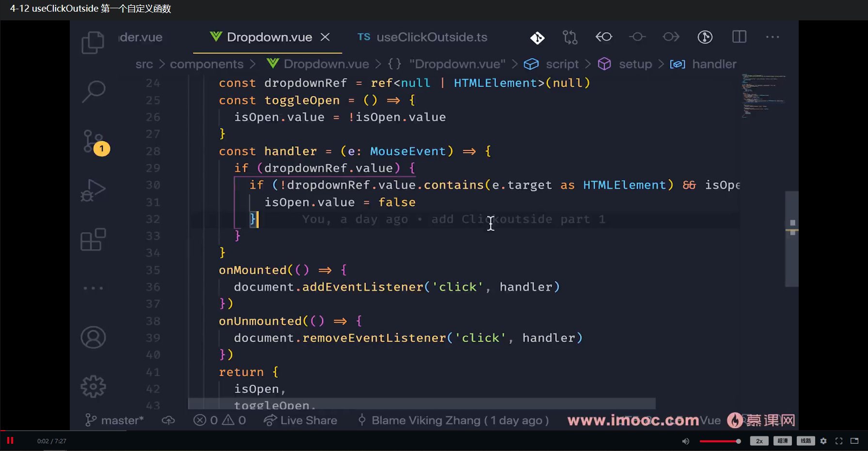Click "if (dropdownRef.value)" on line 29
The height and width of the screenshot is (451, 868).
tap(317, 168)
